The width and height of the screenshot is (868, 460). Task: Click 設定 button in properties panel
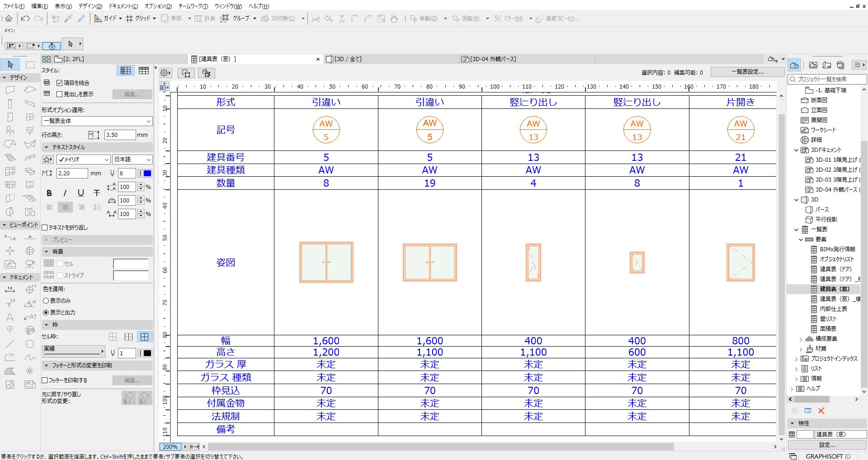pyautogui.click(x=827, y=445)
